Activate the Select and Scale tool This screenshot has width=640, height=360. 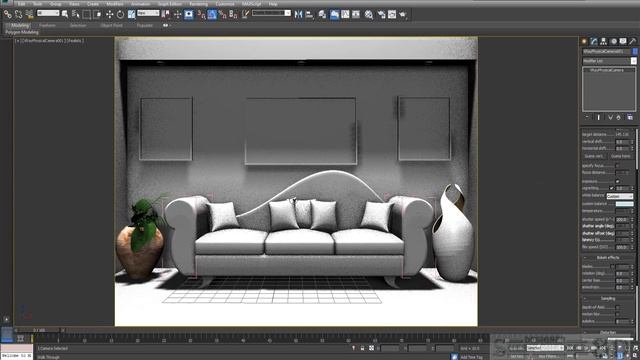coord(131,14)
